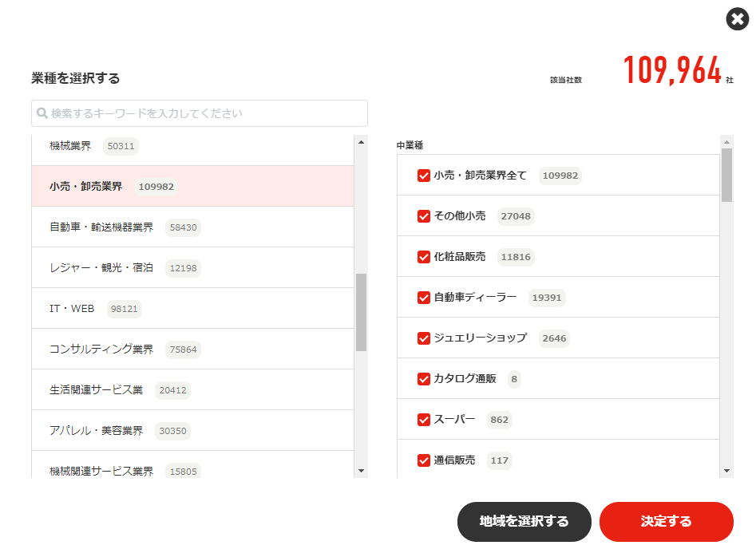
Task: Click the industry list scrollbar down arrow
Action: pyautogui.click(x=361, y=471)
